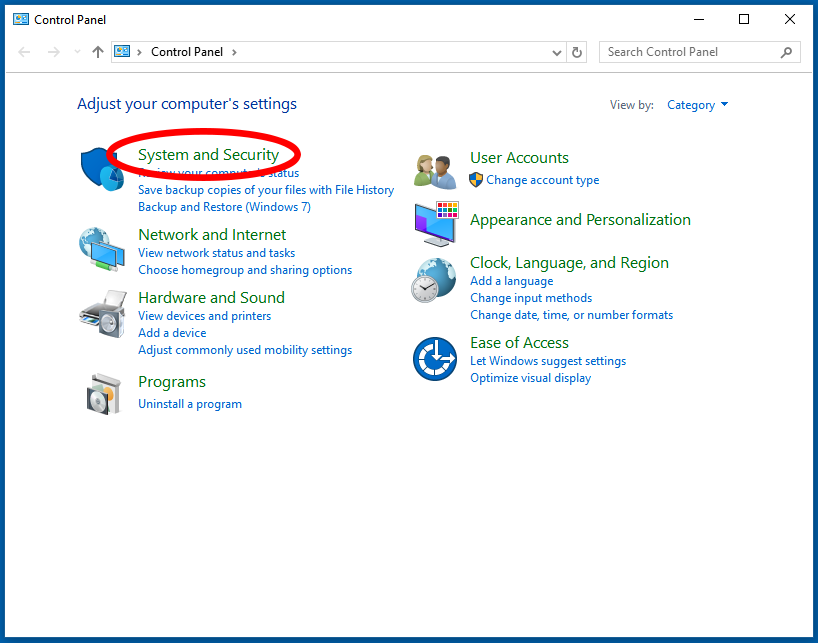Select Adjust commonly used mobility settings

click(x=245, y=350)
